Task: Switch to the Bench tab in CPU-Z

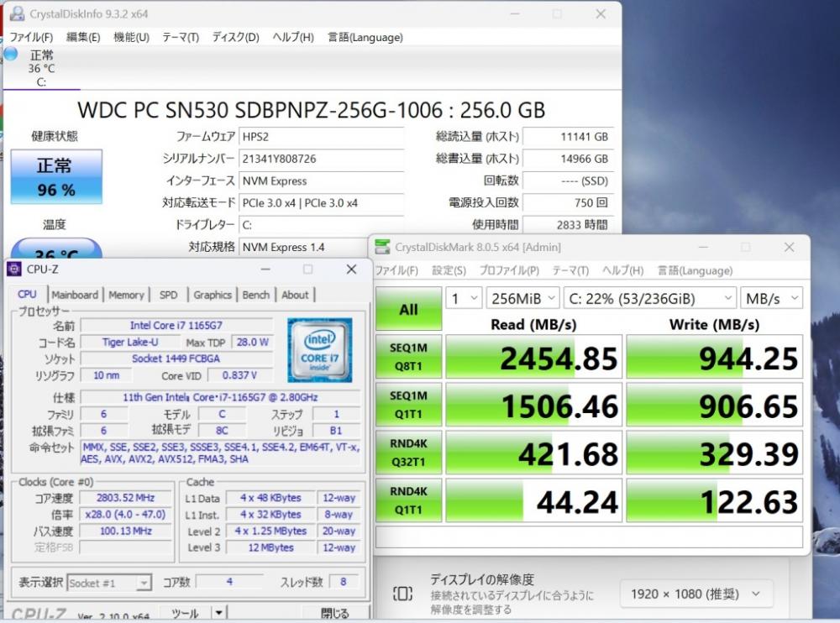Action: click(256, 295)
